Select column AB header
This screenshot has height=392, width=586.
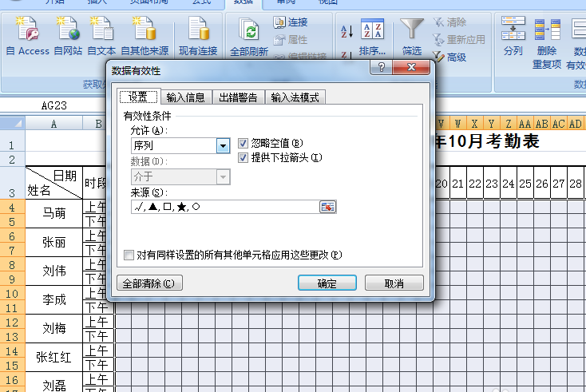(x=541, y=124)
